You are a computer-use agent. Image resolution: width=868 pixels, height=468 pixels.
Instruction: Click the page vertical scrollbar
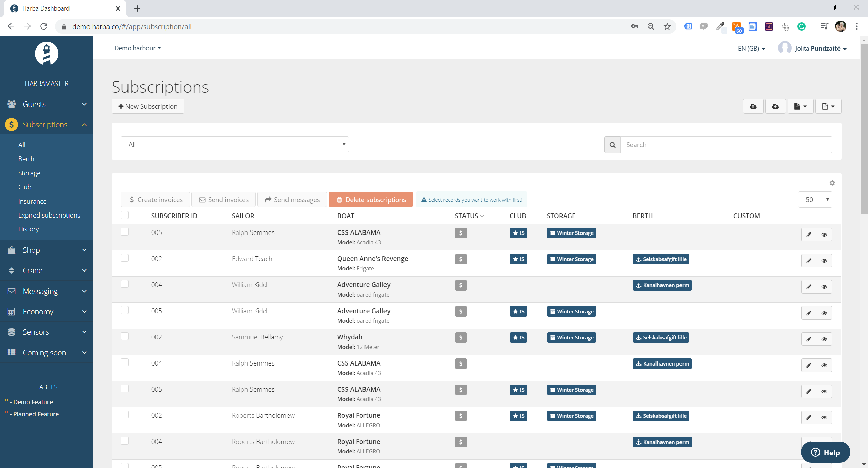click(x=864, y=129)
